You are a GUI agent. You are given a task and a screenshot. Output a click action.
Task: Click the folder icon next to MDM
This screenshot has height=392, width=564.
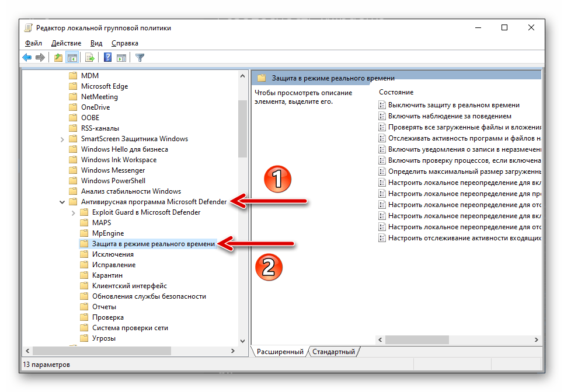pos(73,75)
